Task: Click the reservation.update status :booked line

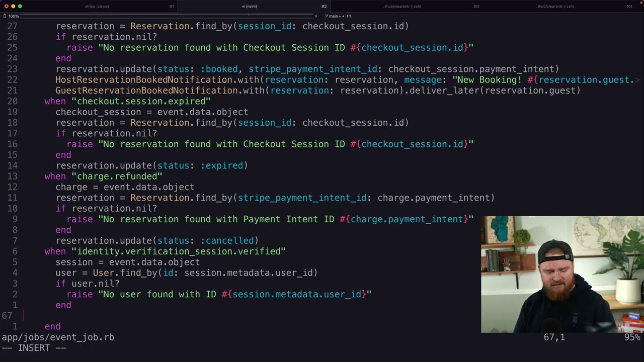Action: [x=307, y=69]
